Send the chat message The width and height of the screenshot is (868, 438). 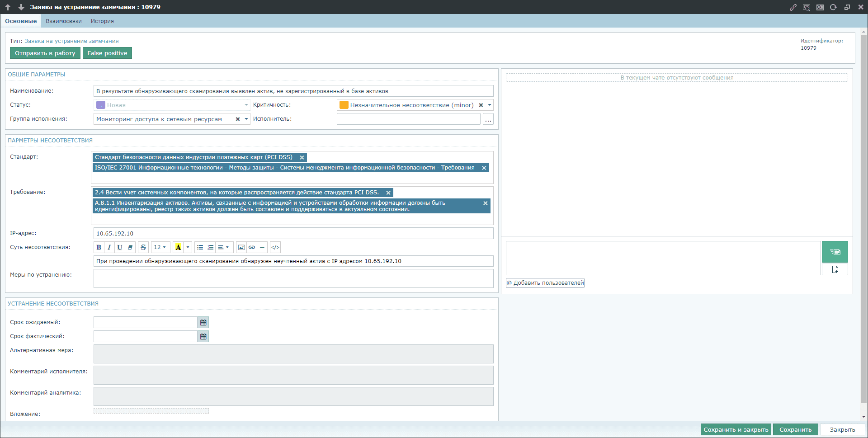[x=835, y=252]
